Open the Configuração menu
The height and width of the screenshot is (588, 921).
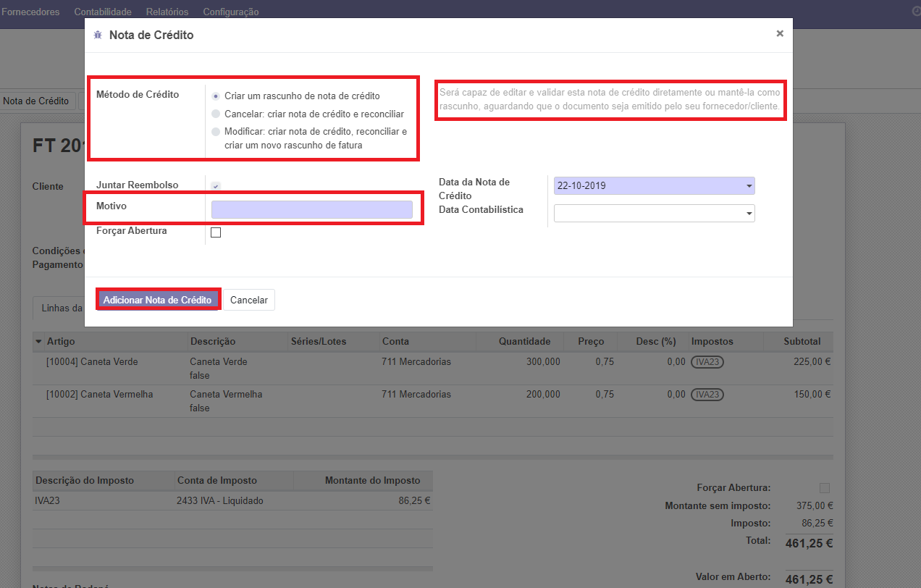[230, 12]
